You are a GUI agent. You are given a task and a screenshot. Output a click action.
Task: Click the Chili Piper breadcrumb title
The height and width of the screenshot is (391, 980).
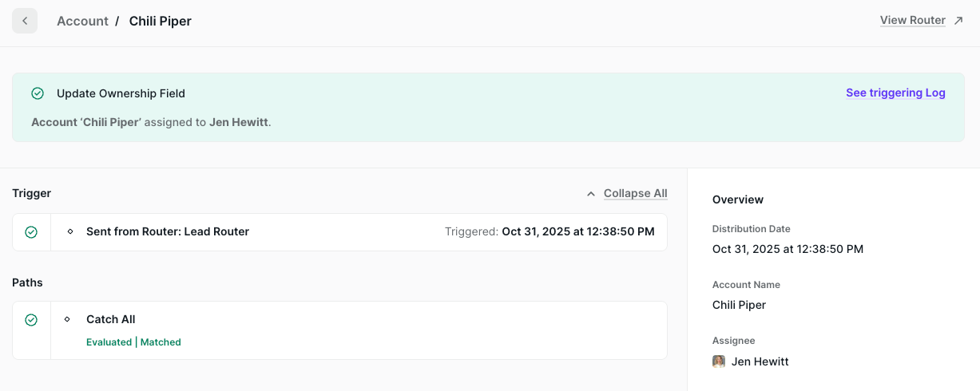point(160,21)
